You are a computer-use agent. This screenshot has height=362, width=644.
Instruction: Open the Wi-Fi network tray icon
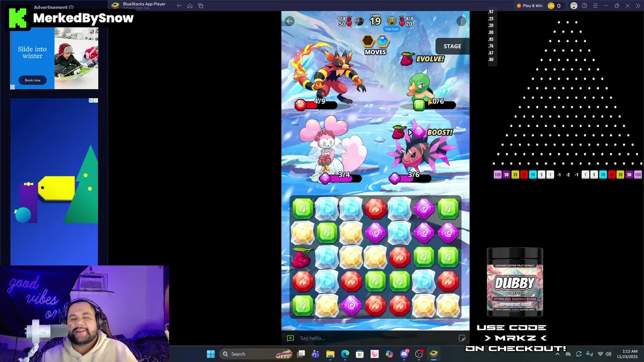click(600, 354)
